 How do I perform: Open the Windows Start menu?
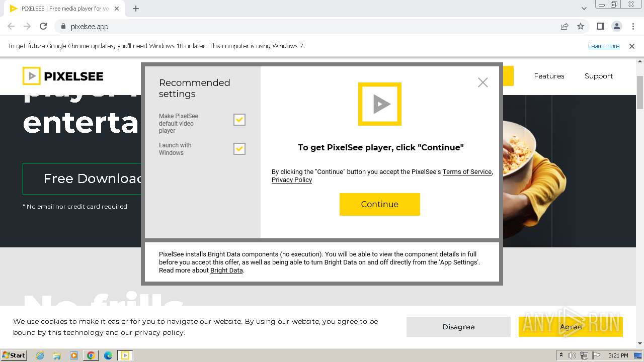pyautogui.click(x=14, y=355)
